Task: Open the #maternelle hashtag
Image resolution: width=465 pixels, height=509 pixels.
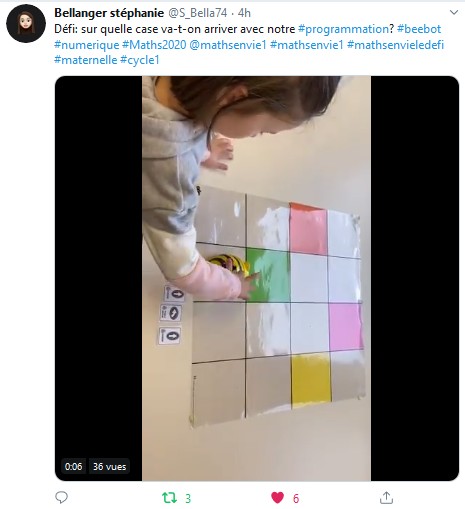Action: [86, 60]
